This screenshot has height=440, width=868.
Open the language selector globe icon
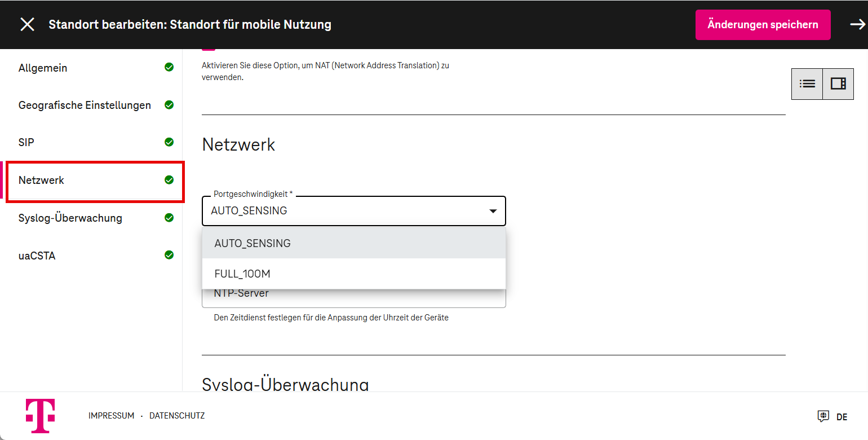click(x=823, y=416)
